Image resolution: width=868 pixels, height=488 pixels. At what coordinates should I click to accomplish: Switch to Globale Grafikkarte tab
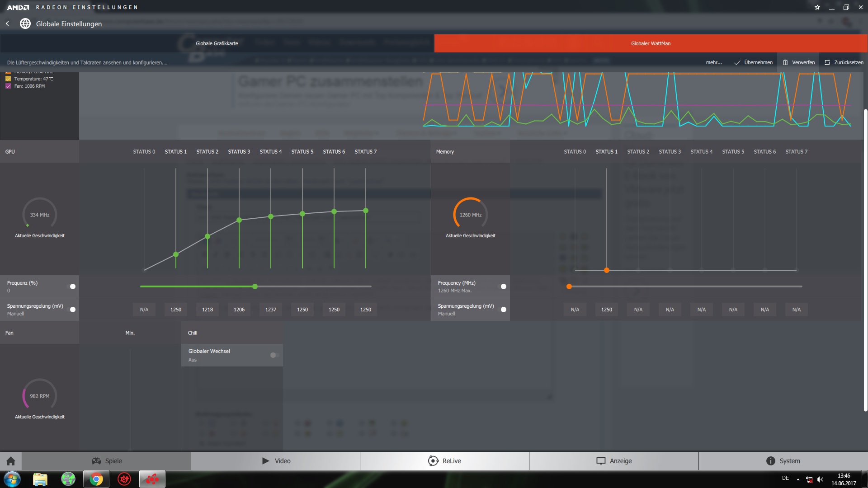[x=217, y=43]
